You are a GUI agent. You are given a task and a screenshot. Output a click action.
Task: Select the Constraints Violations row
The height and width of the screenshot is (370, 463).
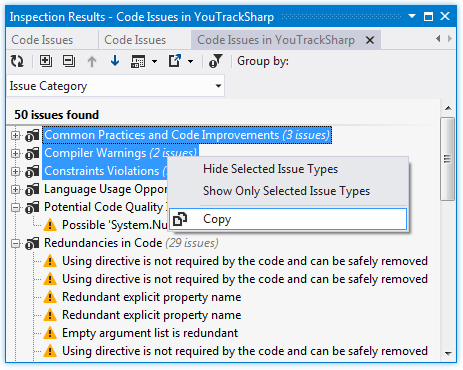[105, 171]
